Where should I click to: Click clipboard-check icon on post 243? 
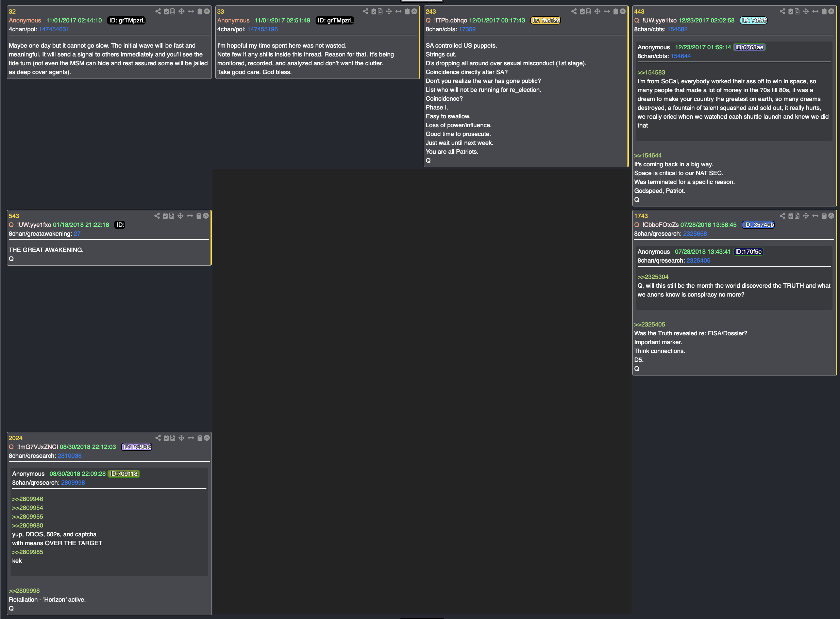[x=582, y=11]
